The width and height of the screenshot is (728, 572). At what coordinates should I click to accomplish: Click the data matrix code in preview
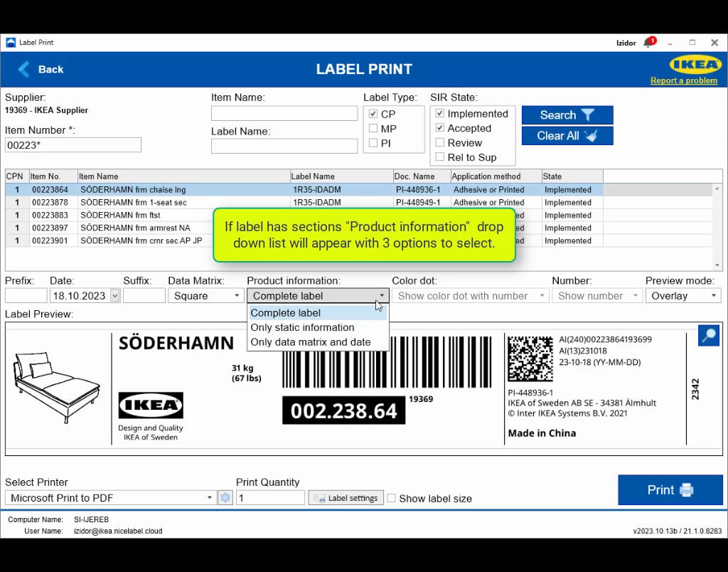(530, 359)
